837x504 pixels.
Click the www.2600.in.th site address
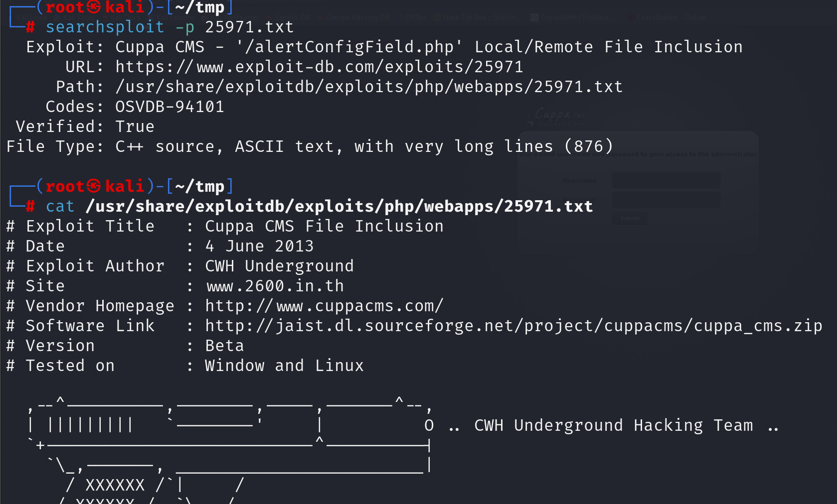coord(275,286)
